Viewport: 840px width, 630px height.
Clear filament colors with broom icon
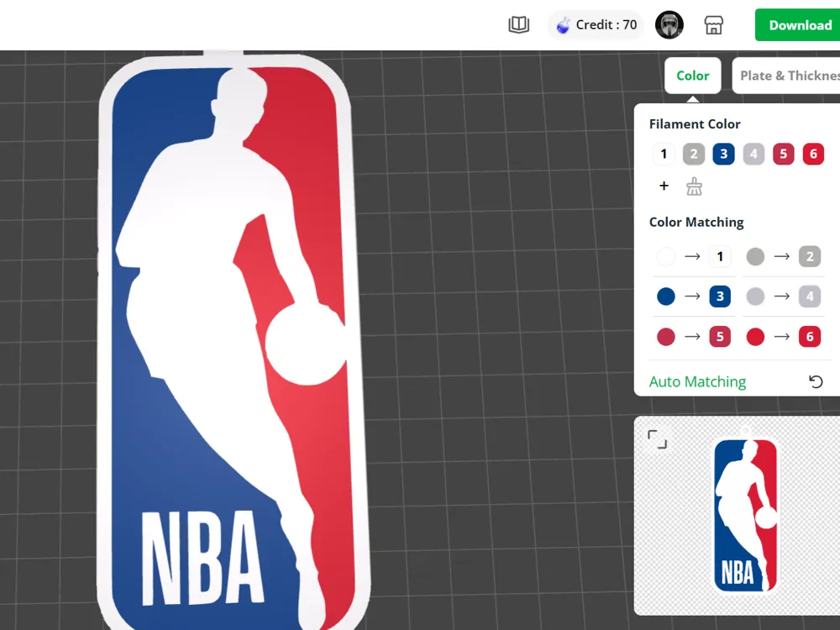pos(695,186)
